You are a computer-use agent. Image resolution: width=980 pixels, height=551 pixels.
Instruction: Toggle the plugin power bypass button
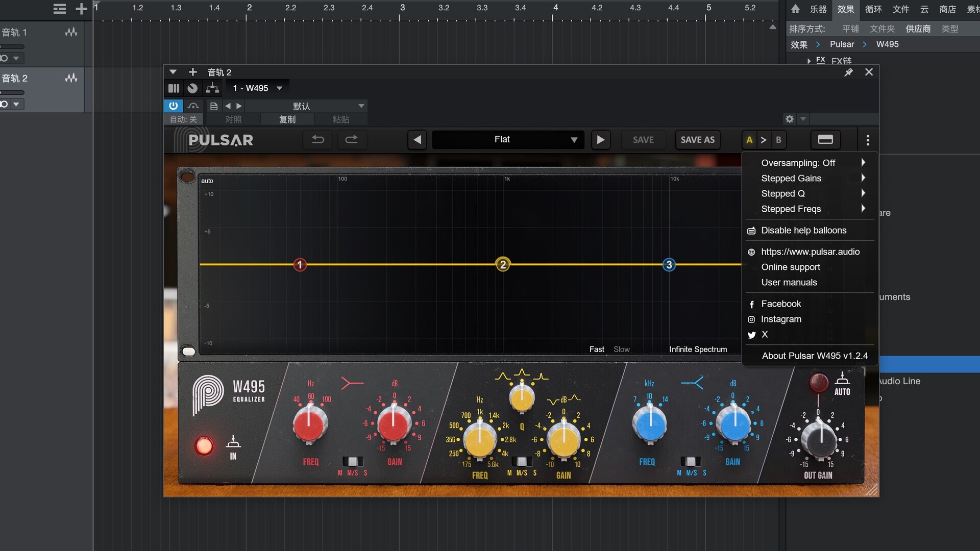pyautogui.click(x=173, y=106)
